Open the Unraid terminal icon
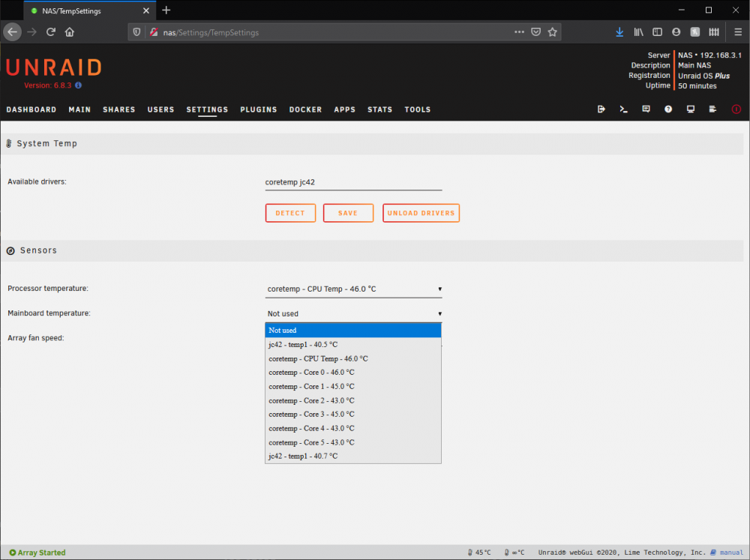Screen dimensions: 750x560 (623, 109)
